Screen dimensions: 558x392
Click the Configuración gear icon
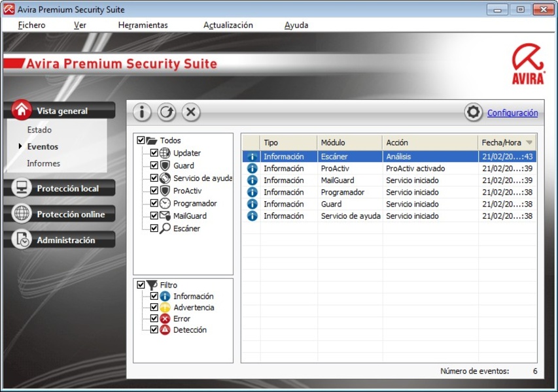(474, 112)
